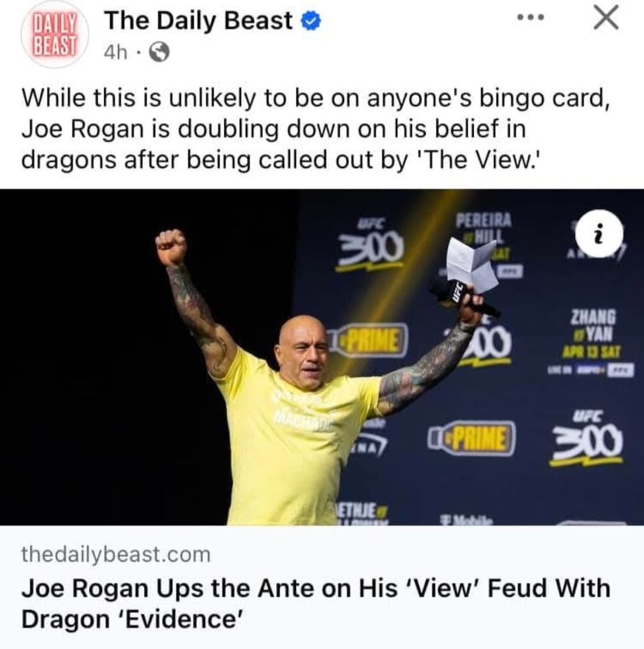Click the Pereira vs Hill banner text
The height and width of the screenshot is (649, 644).
pyautogui.click(x=483, y=229)
